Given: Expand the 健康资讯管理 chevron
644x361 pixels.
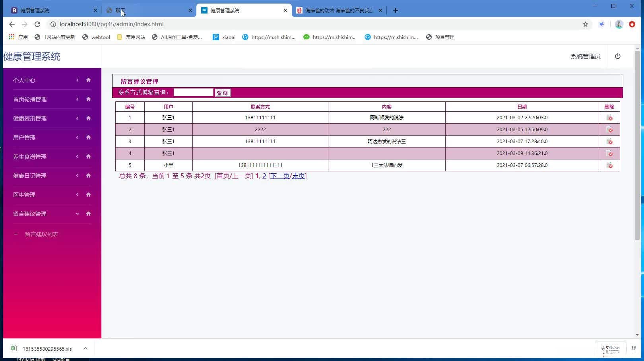Looking at the screenshot, I should [x=78, y=118].
